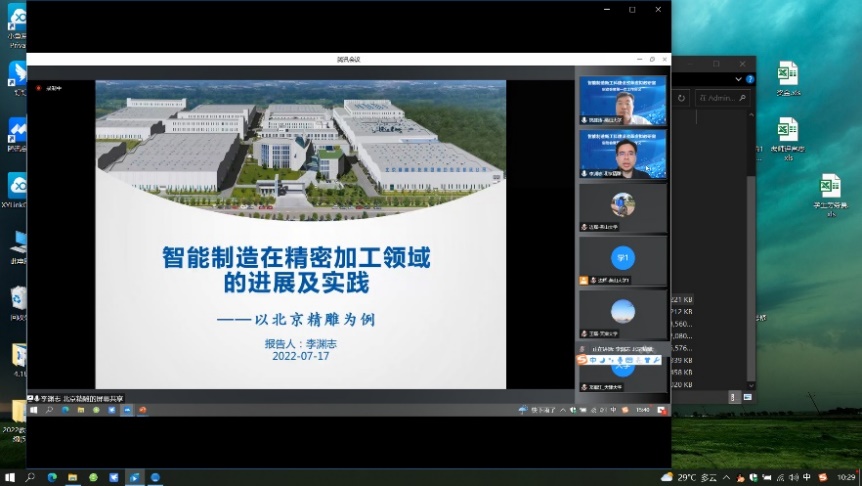Click the Edge browser icon on the taskbar
Screen dimensions: 862x486
pyautogui.click(x=51, y=477)
